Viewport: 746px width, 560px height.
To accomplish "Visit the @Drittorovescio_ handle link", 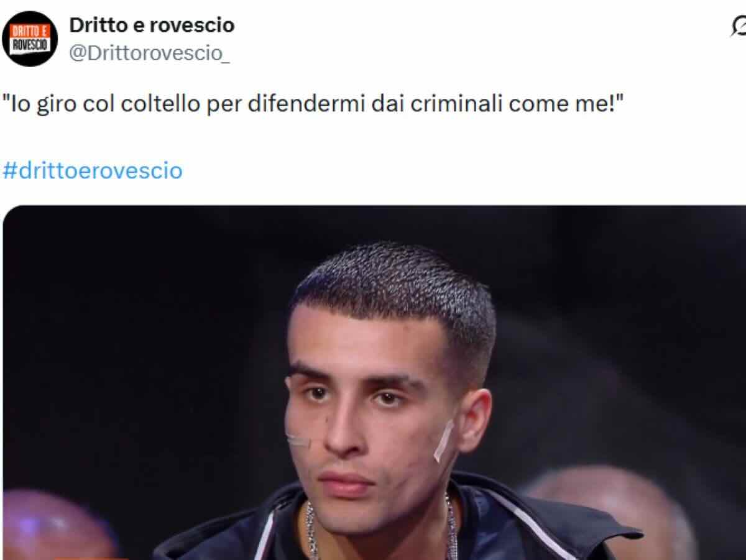I will 149,53.
